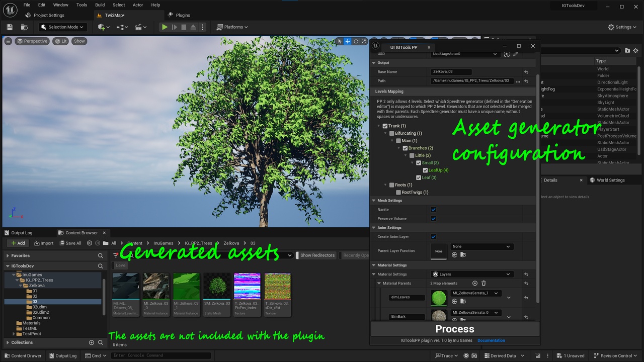Click the Eject playback button
This screenshot has height=362, width=644.
pyautogui.click(x=193, y=27)
